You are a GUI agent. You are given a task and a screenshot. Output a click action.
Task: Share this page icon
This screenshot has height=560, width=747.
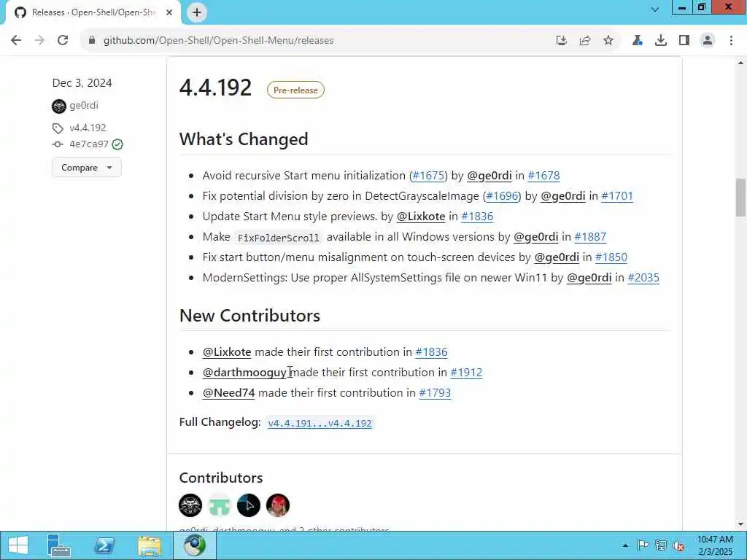585,41
